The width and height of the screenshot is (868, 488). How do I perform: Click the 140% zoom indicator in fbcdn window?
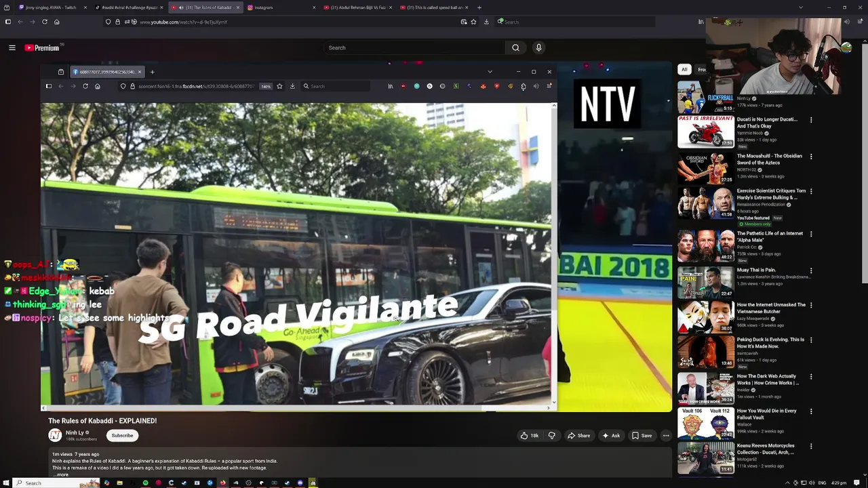pyautogui.click(x=266, y=86)
